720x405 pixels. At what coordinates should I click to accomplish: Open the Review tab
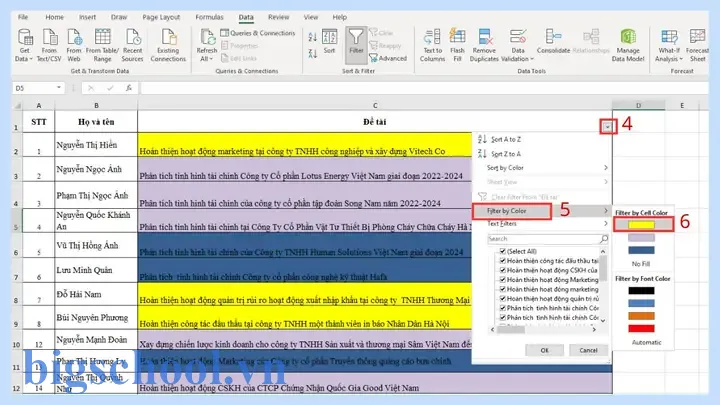coord(279,17)
